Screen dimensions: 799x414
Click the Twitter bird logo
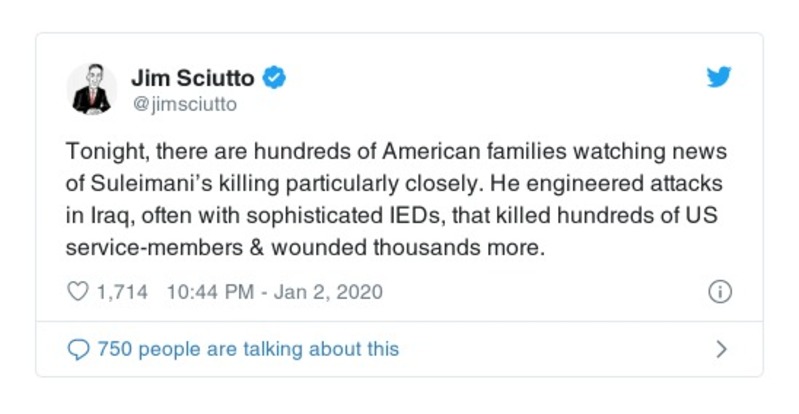[x=720, y=78]
